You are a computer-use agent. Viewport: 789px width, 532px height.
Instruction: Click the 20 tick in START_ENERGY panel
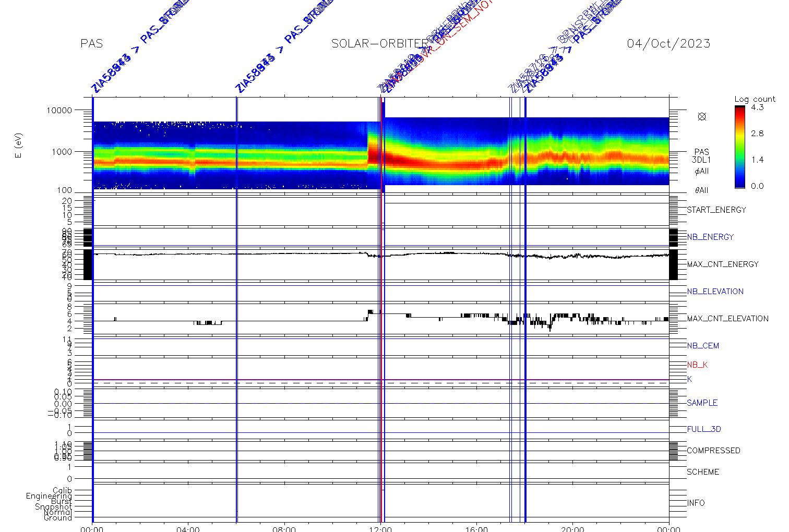tap(67, 201)
